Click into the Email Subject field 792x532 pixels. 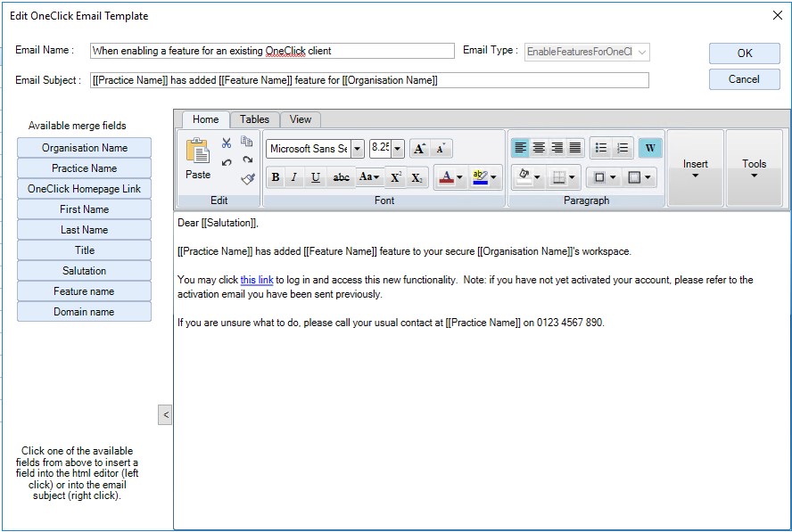tap(369, 80)
